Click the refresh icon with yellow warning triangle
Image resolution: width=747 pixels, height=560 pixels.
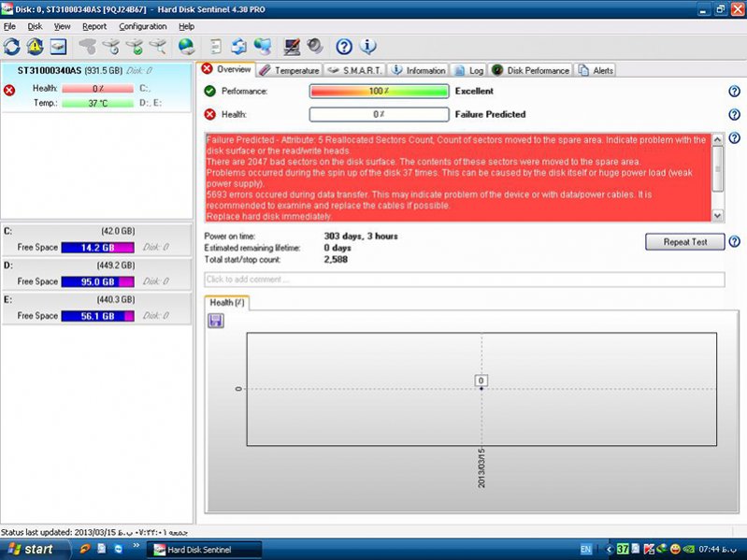[x=35, y=47]
